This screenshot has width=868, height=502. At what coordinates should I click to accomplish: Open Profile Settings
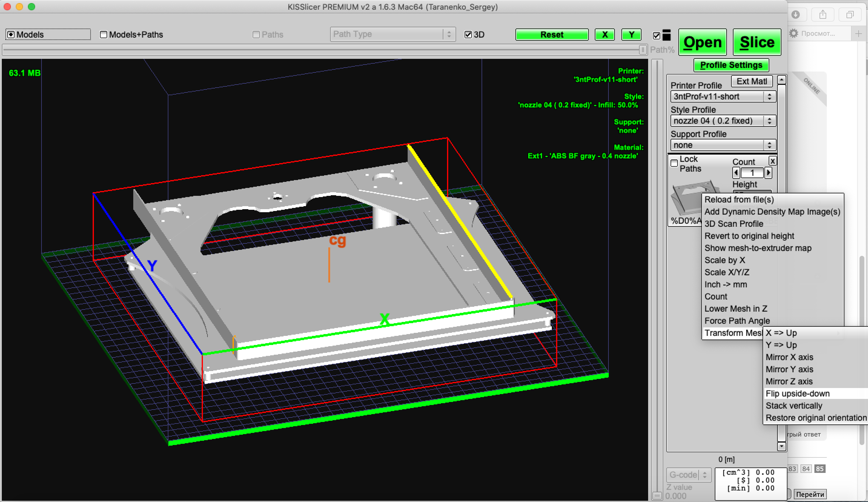[x=731, y=65]
